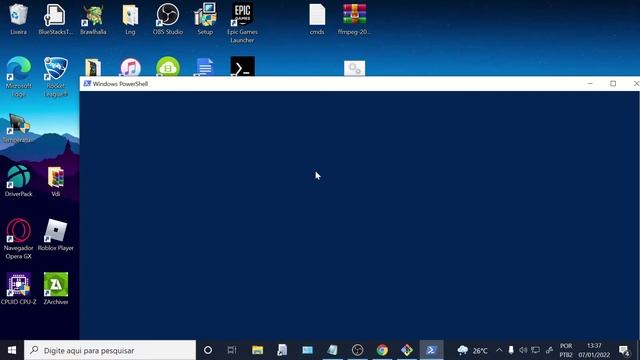Open the Windows Start menu
This screenshot has height=360, width=640.
[12, 350]
